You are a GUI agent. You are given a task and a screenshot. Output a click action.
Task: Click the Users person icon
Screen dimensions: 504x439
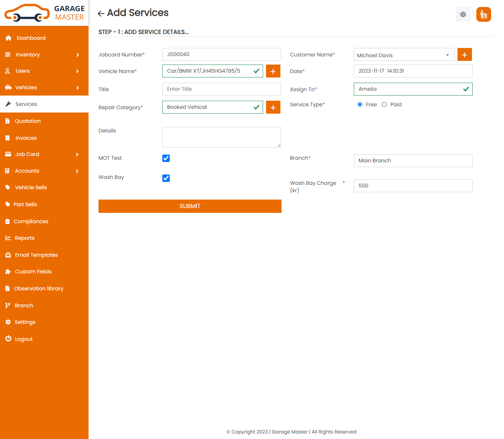7,71
